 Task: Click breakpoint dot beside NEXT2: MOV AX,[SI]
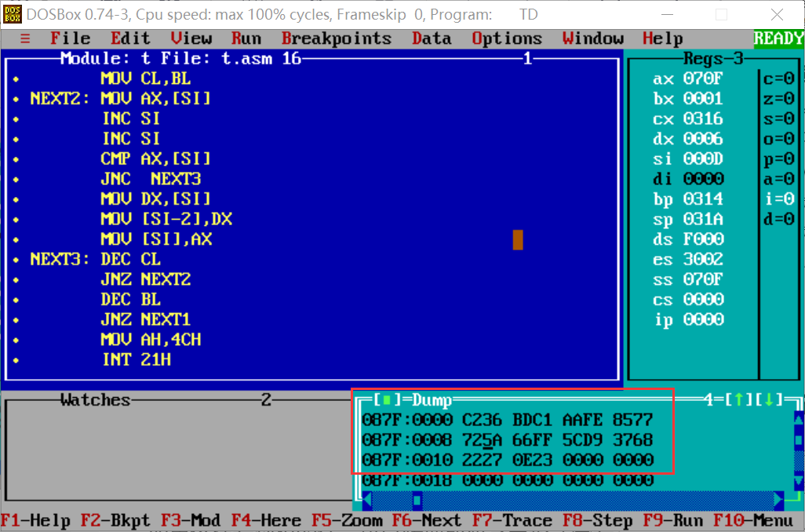tap(16, 99)
